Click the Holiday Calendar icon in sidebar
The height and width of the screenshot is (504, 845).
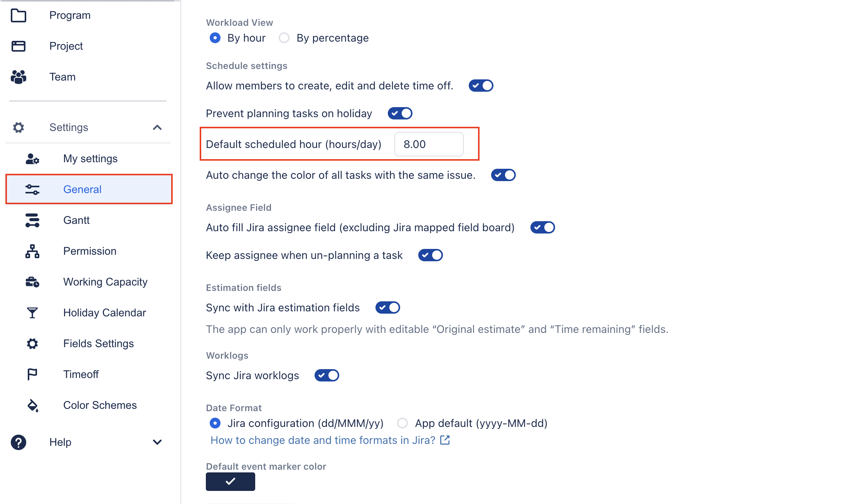pos(32,312)
